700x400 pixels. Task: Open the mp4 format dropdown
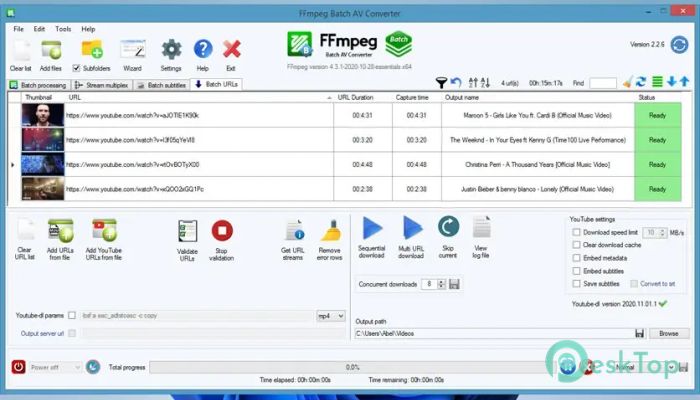(x=331, y=316)
